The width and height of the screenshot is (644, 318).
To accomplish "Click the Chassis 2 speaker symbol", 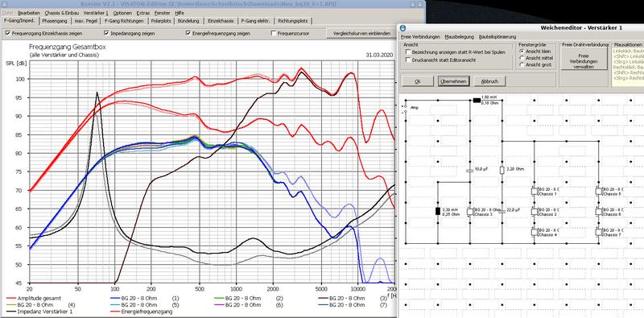I will click(x=535, y=212).
